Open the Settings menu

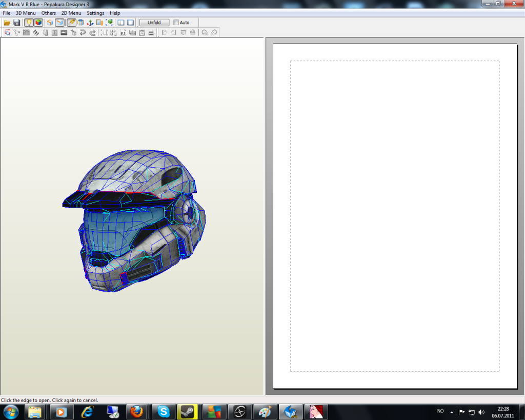(x=95, y=13)
